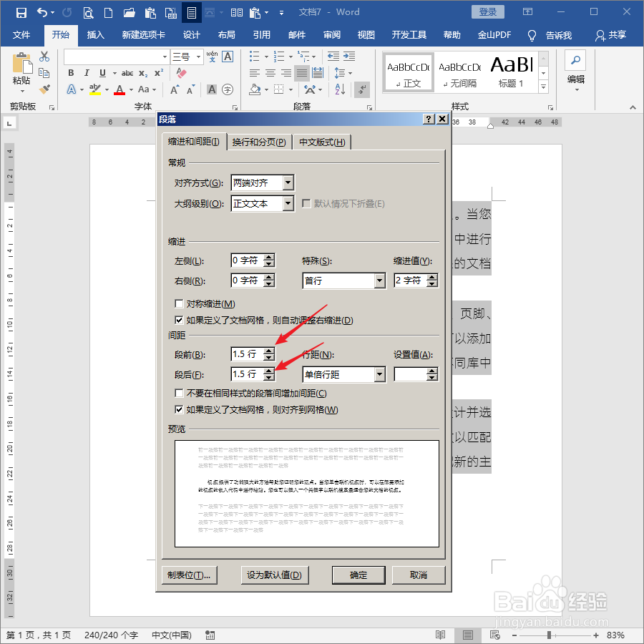
Task: Open 制表位 settings button
Action: (190, 575)
